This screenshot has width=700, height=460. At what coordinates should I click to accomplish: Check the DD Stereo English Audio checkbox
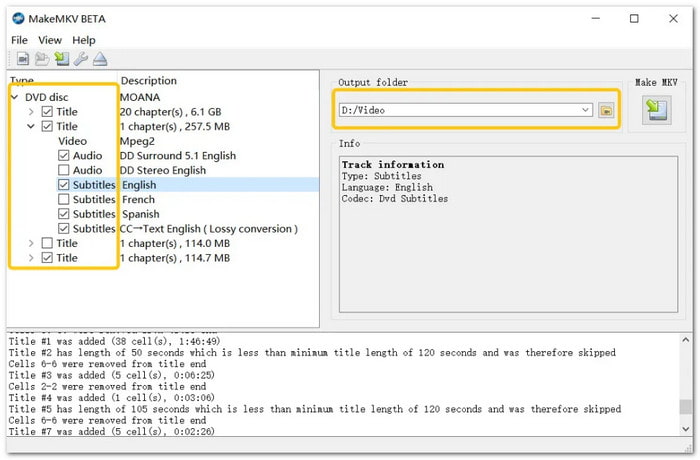click(x=63, y=170)
